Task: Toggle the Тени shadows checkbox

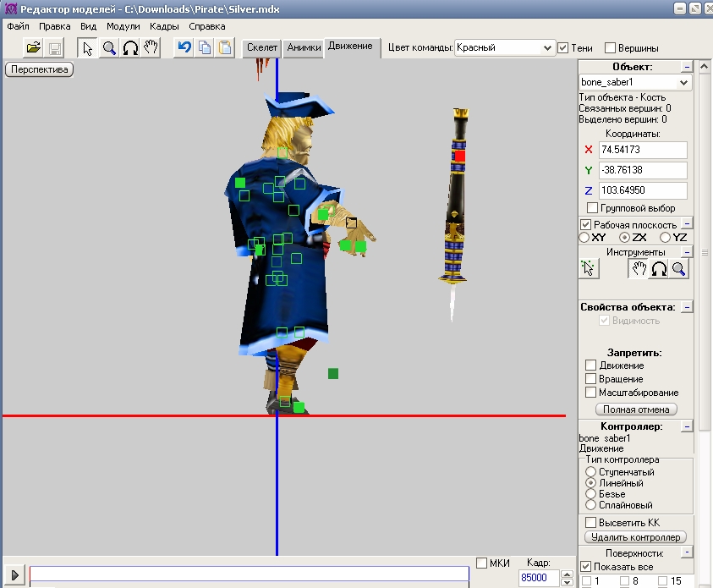Action: click(563, 48)
